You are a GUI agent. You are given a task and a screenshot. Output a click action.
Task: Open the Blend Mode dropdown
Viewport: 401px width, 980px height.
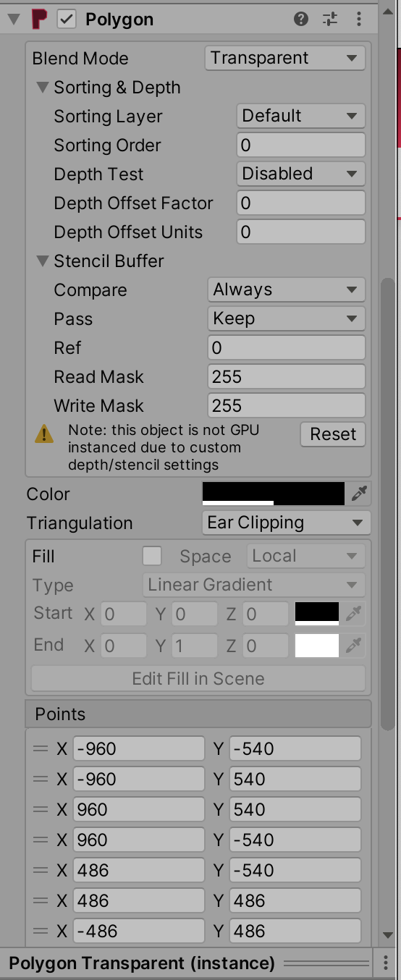[285, 58]
